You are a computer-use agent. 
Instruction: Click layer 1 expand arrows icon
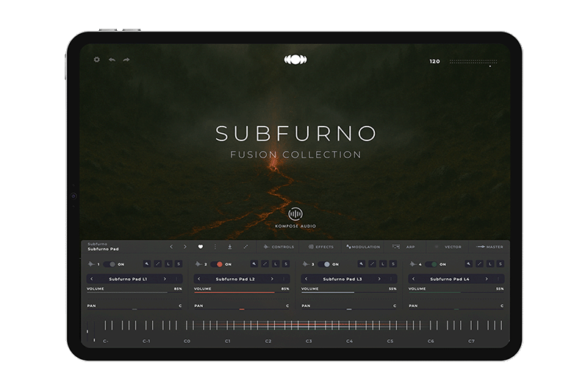tap(158, 264)
